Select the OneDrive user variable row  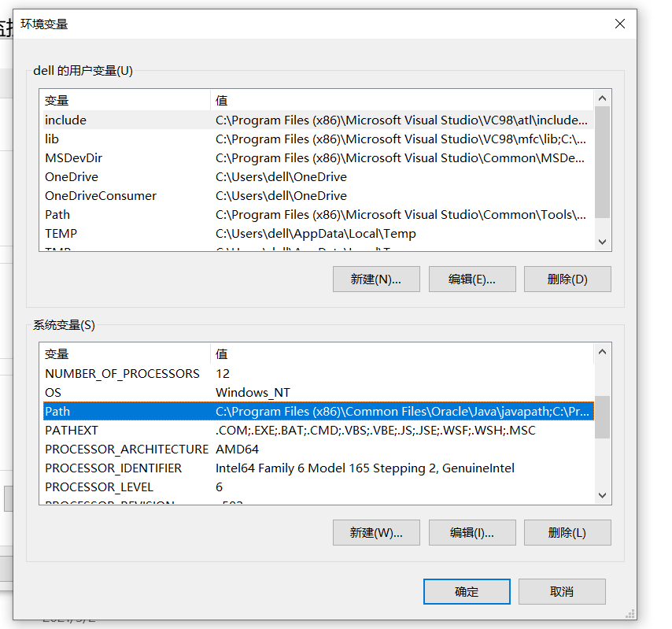319,176
